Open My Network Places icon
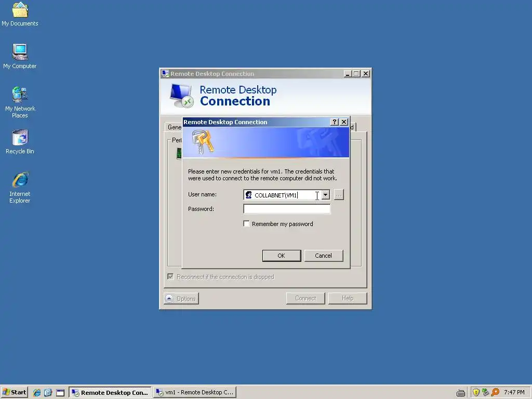The width and height of the screenshot is (532, 399). [x=20, y=102]
